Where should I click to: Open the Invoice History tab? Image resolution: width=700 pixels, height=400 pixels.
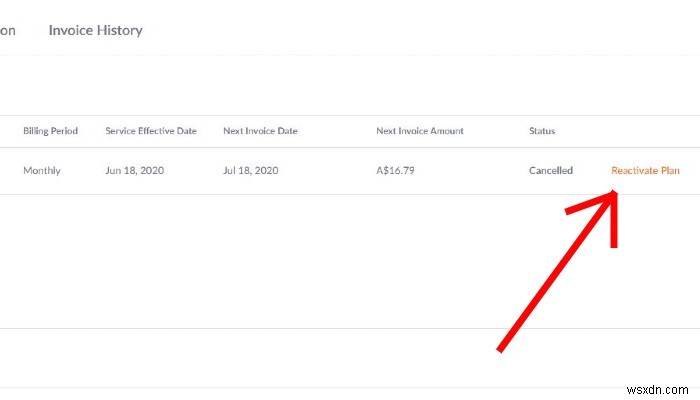95,30
